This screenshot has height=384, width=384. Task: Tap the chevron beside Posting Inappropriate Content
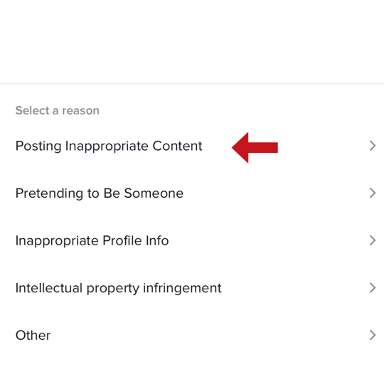[373, 146]
